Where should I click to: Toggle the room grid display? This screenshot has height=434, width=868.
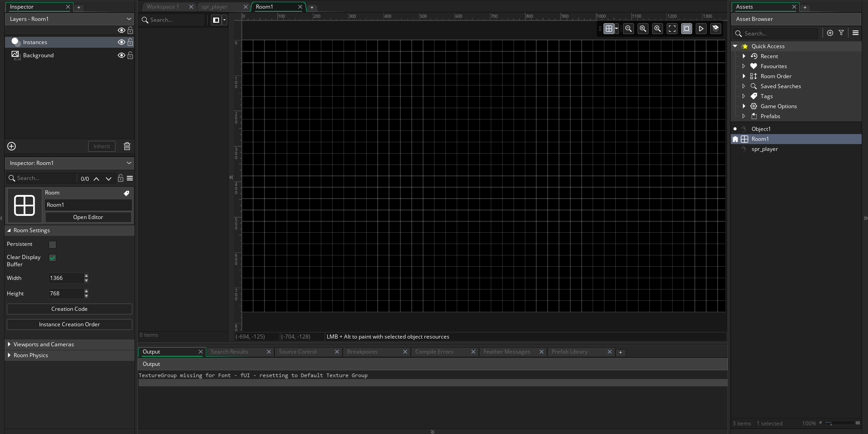pos(609,29)
